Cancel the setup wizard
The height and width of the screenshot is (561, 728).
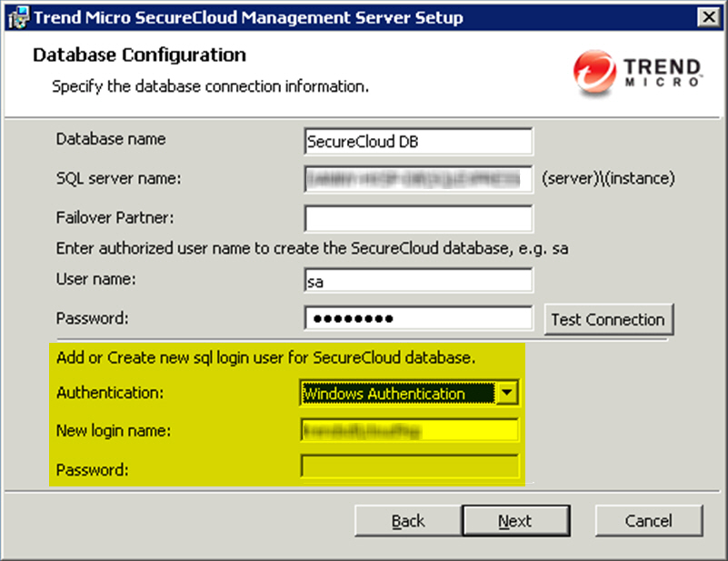point(649,521)
